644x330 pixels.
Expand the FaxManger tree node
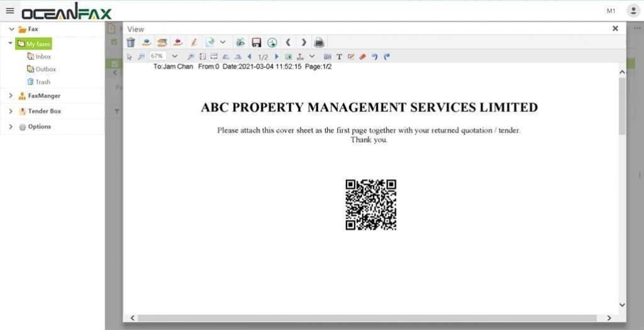(x=11, y=96)
